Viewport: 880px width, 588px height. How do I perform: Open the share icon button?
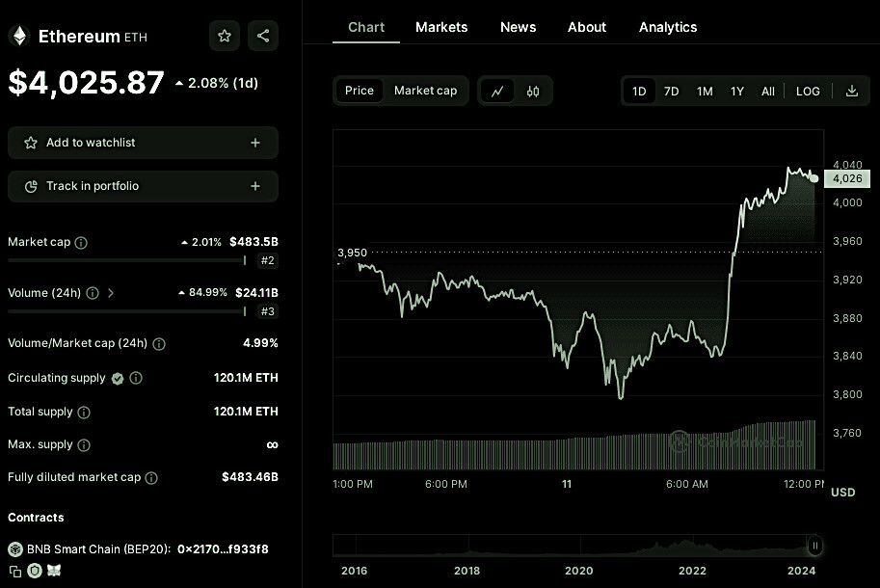(263, 36)
